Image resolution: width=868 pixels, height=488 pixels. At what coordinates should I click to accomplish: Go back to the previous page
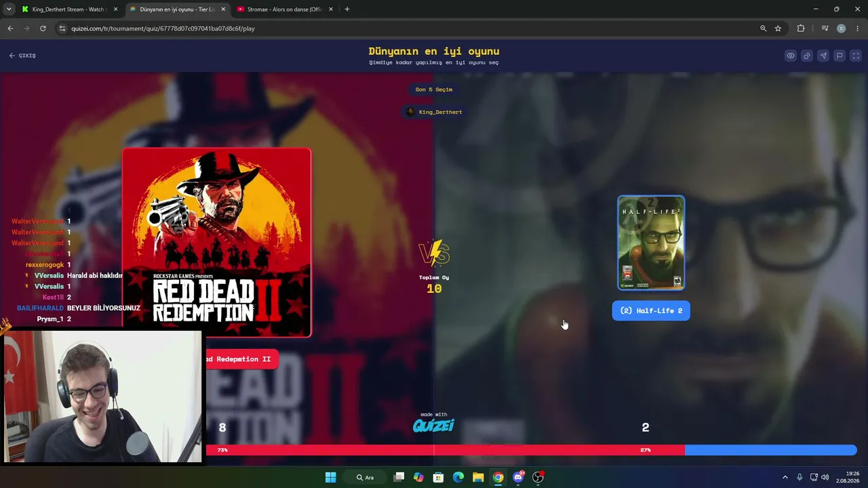pos(10,28)
